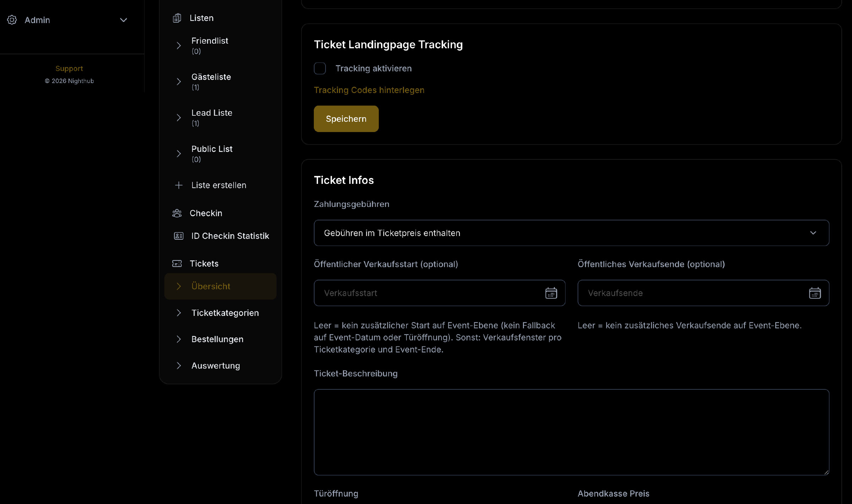Image resolution: width=852 pixels, height=504 pixels.
Task: Click the Speichern button
Action: click(346, 119)
